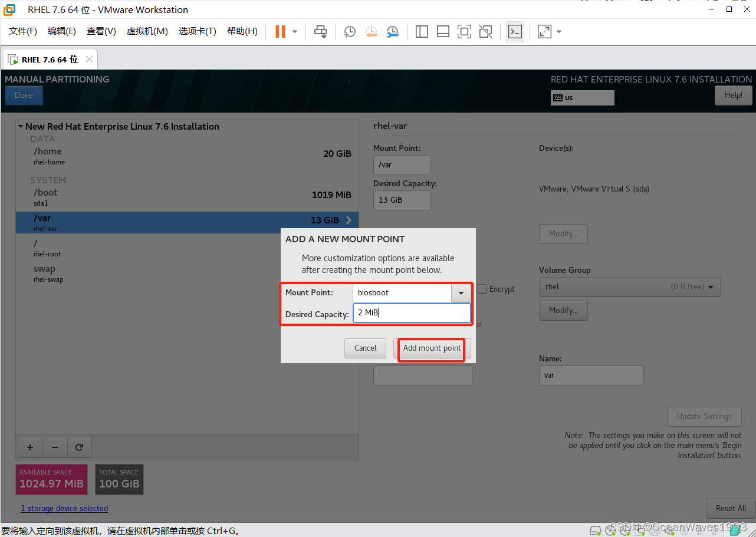Click the stretch guest display icon
756x537 pixels.
(x=544, y=31)
